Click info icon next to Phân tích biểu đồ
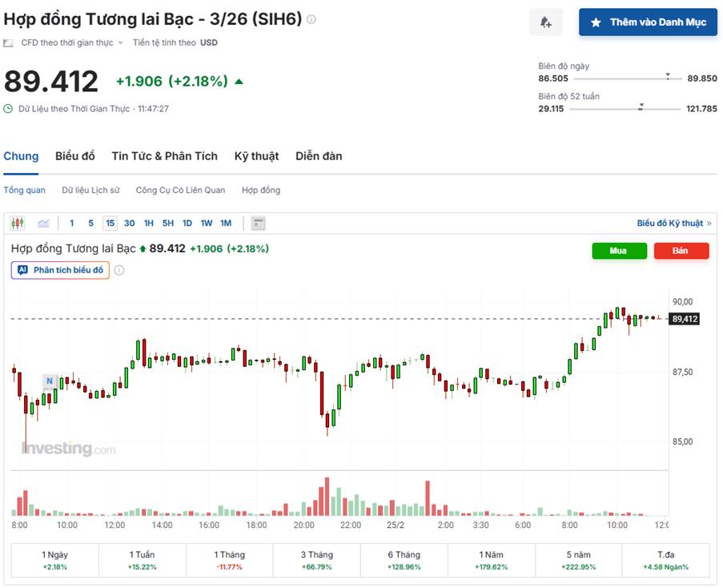The height and width of the screenshot is (588, 723). pyautogui.click(x=119, y=270)
